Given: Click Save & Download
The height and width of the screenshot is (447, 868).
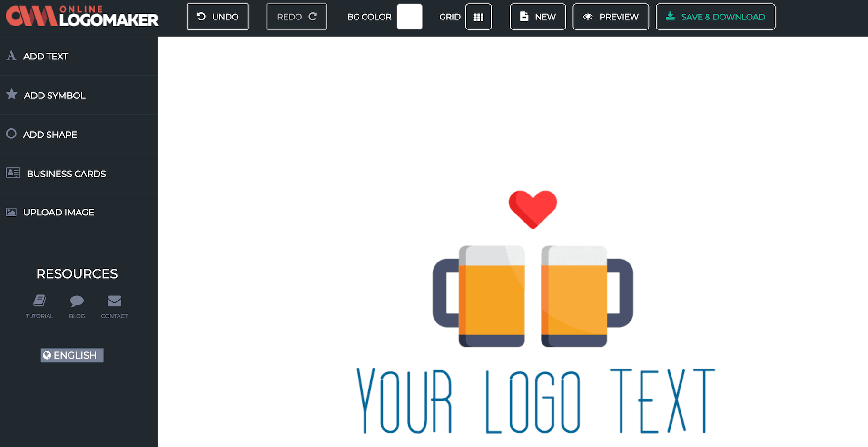Looking at the screenshot, I should pyautogui.click(x=715, y=17).
